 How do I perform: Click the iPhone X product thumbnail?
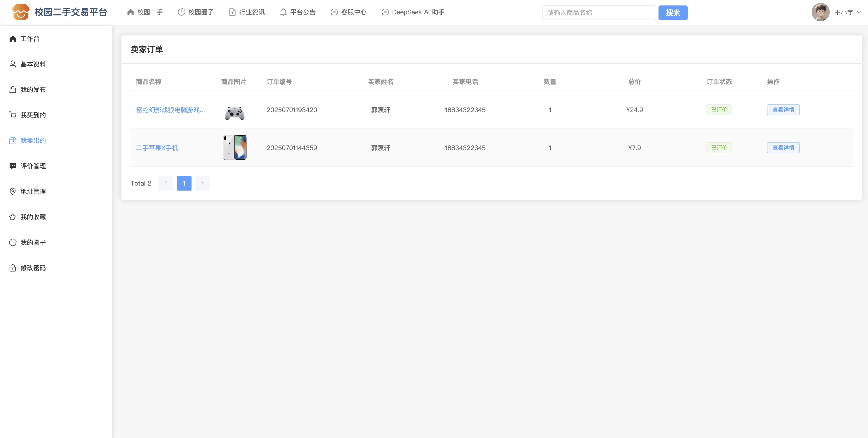[x=235, y=147]
